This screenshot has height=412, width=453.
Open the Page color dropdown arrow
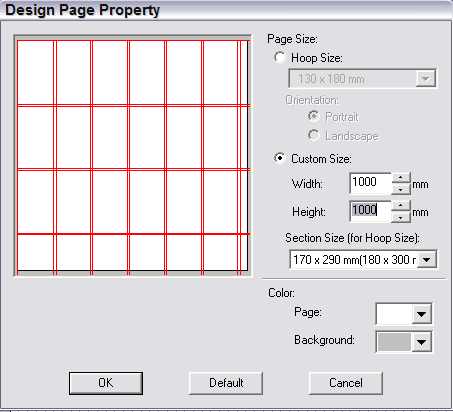[421, 314]
